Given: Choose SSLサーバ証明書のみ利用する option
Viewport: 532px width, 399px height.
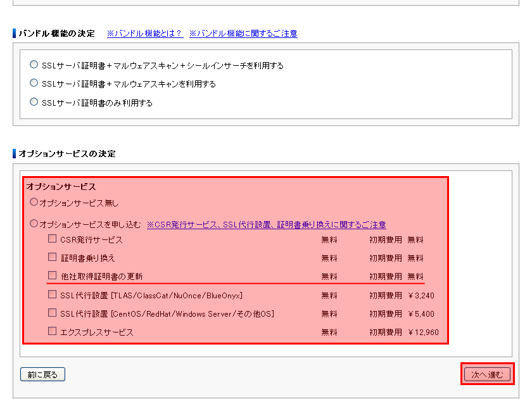Looking at the screenshot, I should (34, 102).
